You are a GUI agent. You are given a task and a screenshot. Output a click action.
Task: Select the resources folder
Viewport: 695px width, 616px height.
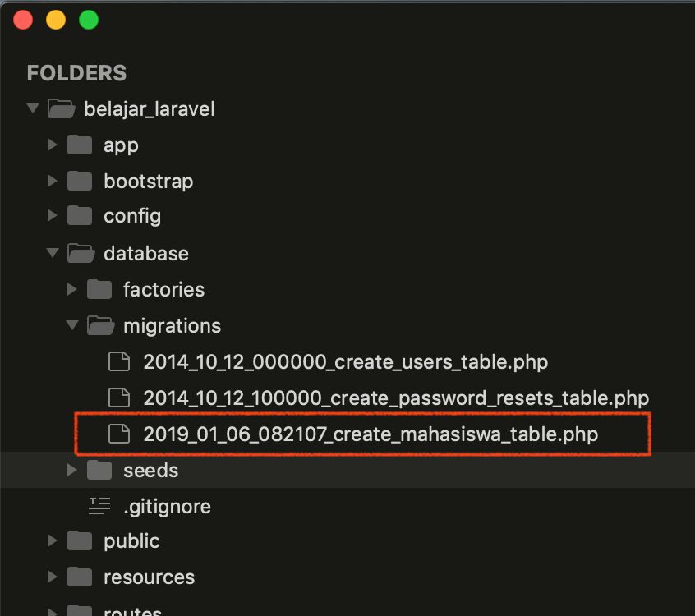[148, 577]
